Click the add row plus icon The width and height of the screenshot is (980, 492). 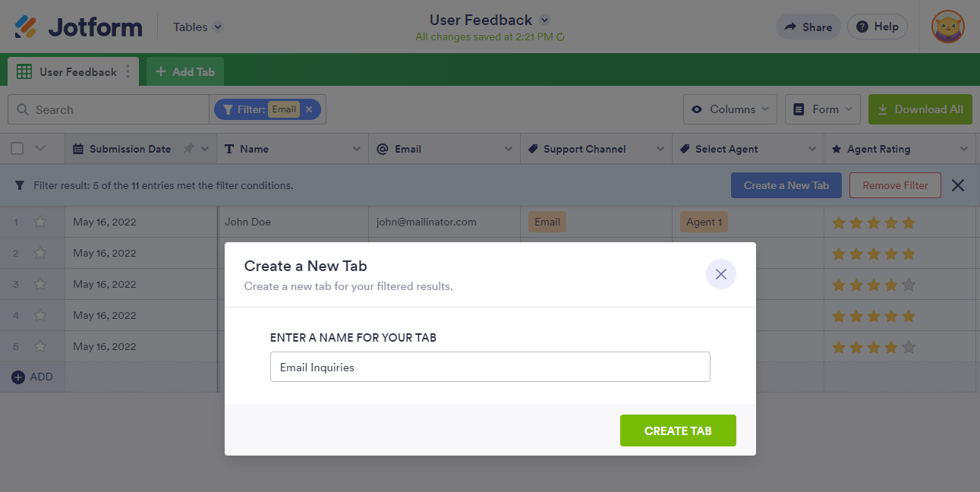18,377
